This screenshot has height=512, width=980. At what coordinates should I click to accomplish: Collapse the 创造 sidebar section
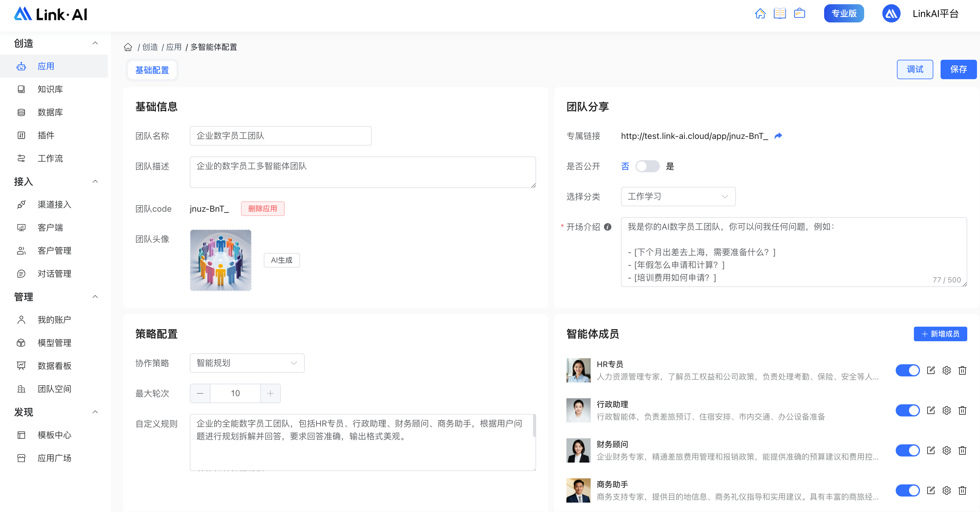(95, 43)
